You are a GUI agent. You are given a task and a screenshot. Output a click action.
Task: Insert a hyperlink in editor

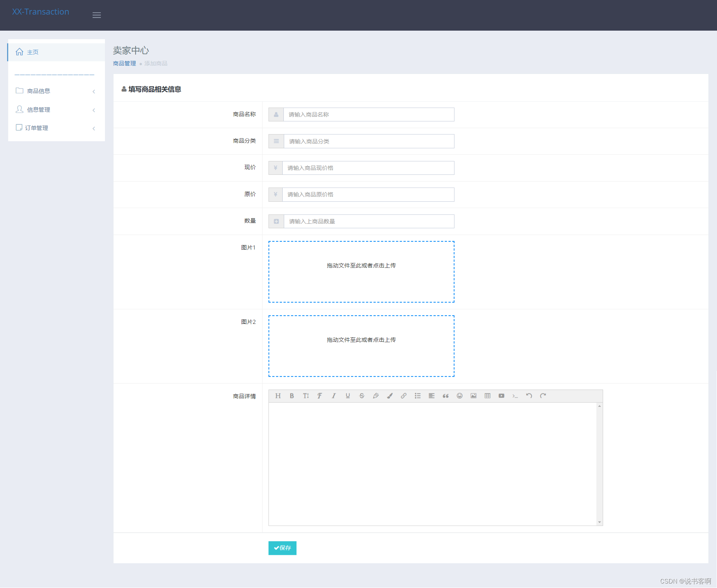coord(404,396)
